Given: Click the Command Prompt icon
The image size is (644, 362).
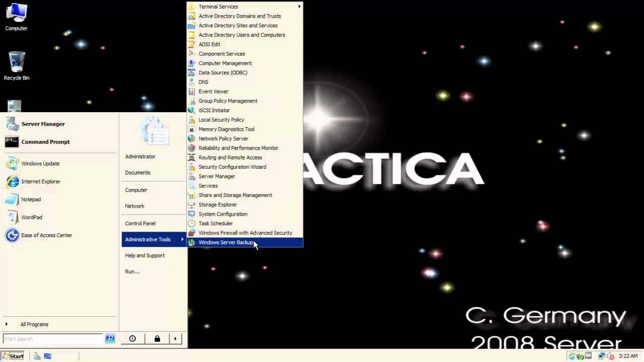Looking at the screenshot, I should (12, 142).
